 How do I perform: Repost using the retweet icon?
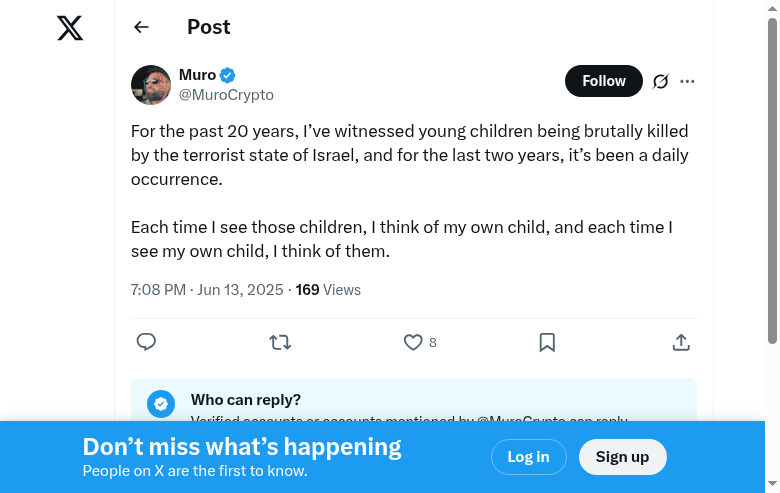(280, 342)
